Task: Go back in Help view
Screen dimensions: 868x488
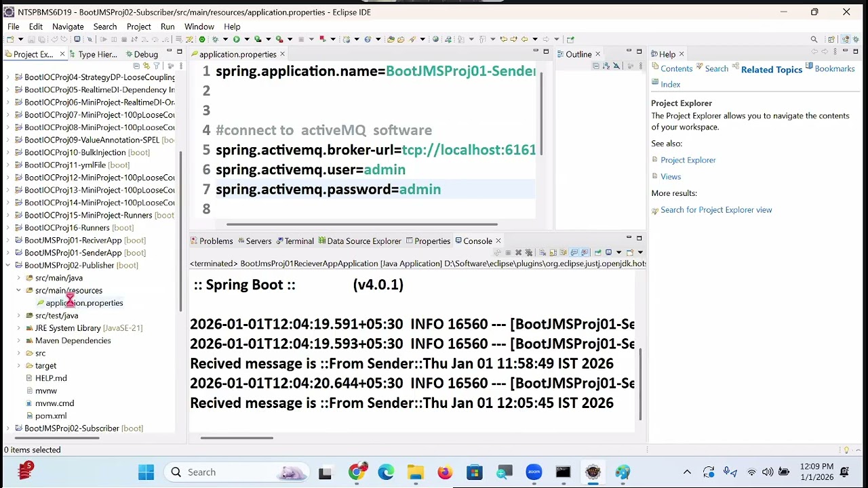Action: click(816, 52)
